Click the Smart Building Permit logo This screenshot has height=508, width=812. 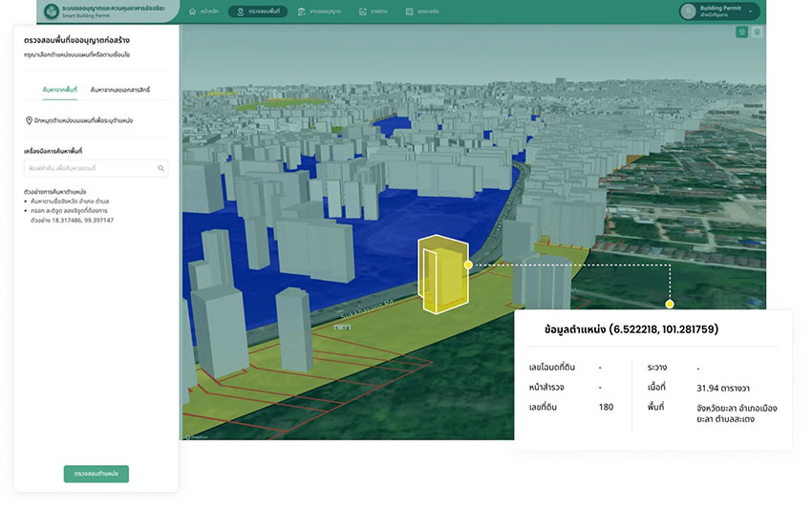point(50,11)
